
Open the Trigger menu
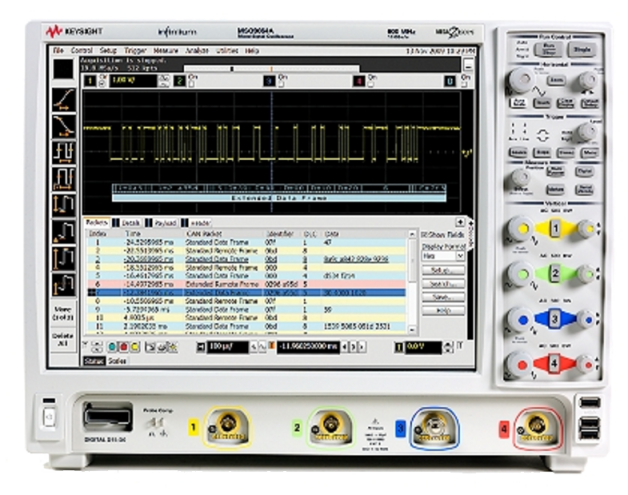coord(135,50)
